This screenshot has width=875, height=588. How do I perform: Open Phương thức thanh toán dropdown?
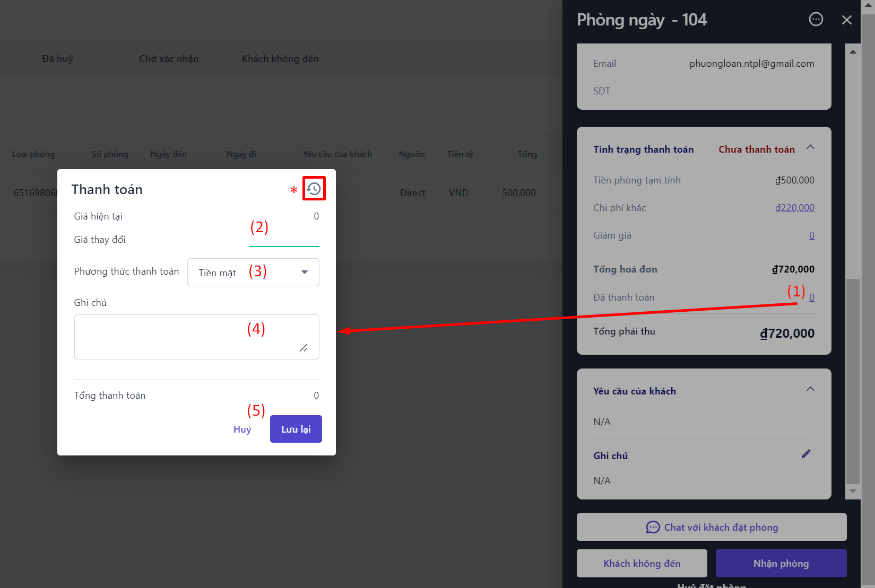point(253,273)
